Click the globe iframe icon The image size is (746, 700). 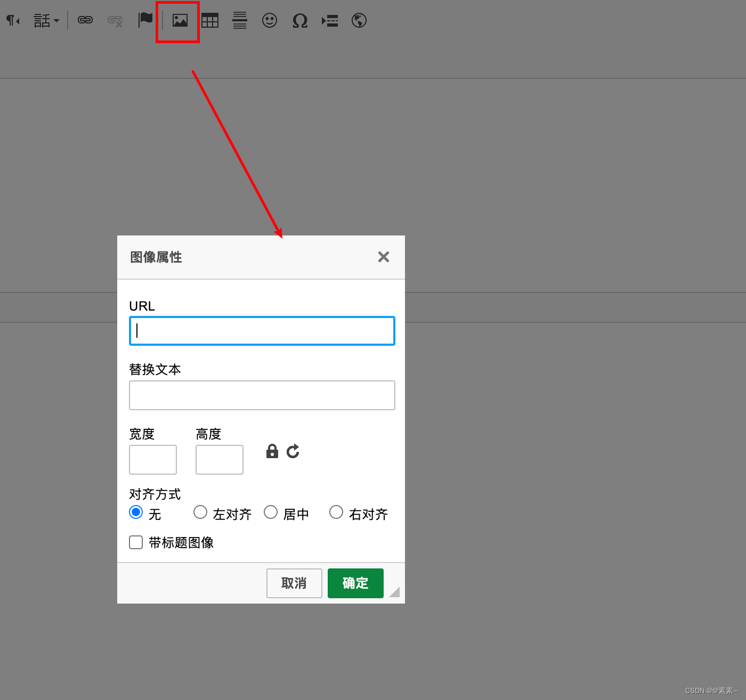pos(359,20)
